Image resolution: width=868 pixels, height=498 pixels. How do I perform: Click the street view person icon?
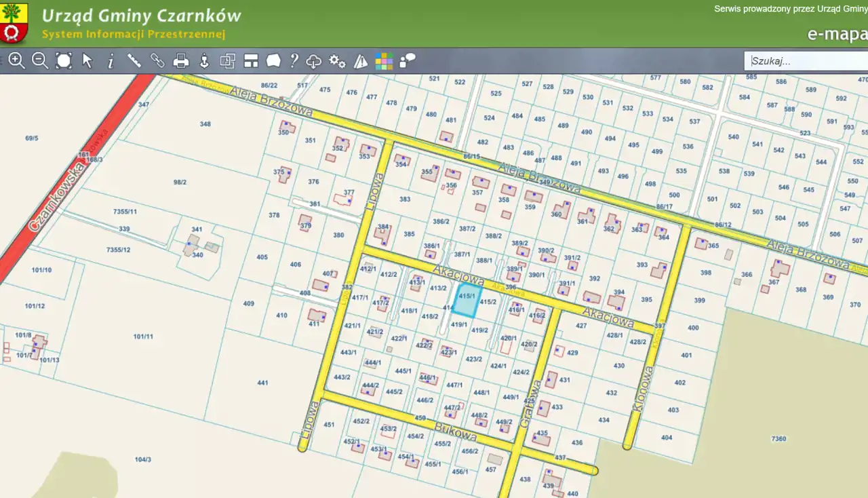pos(204,61)
